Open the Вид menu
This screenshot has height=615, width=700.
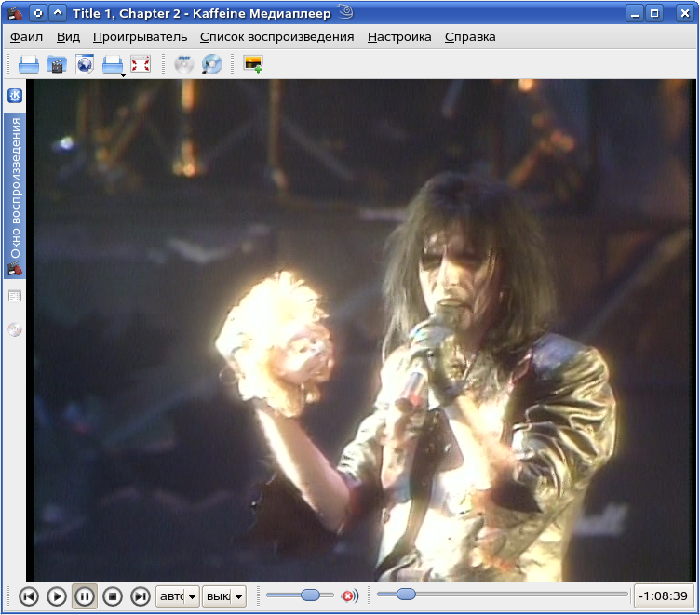(x=68, y=37)
